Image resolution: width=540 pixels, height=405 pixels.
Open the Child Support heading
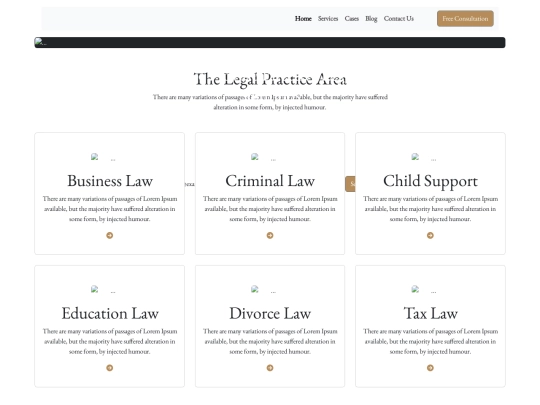tap(430, 181)
